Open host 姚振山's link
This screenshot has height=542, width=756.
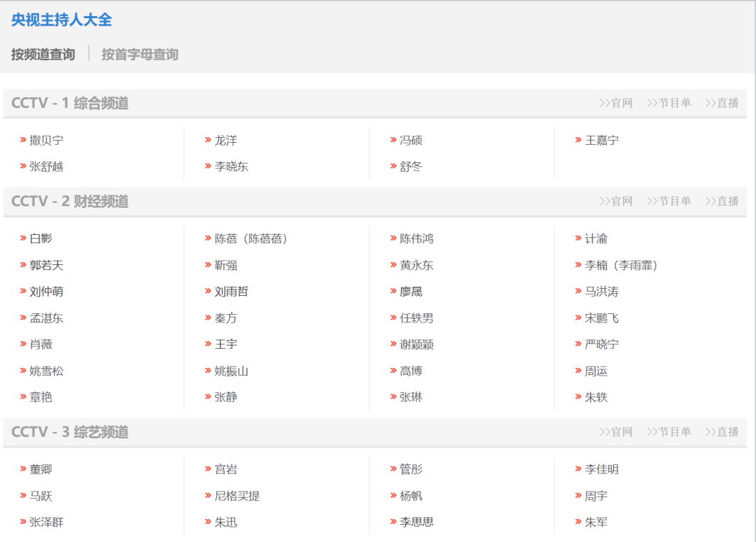232,371
